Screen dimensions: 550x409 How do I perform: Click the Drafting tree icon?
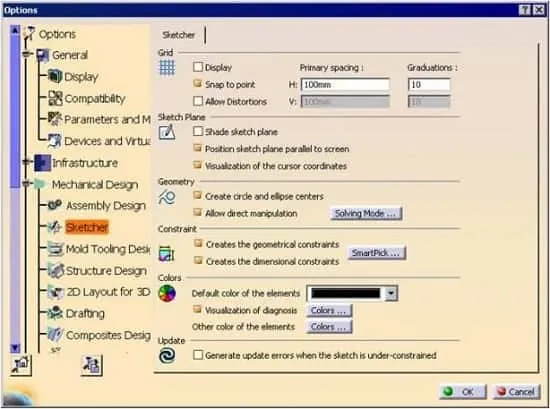point(55,313)
